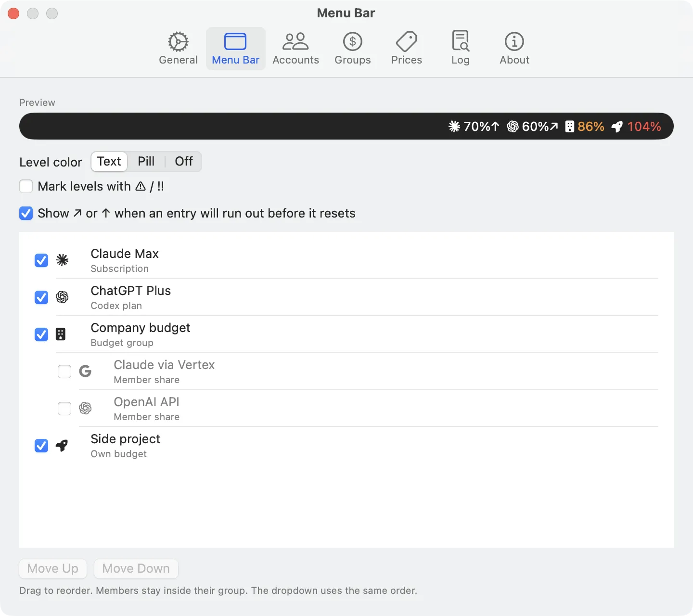Enable the Claude via Vertex member
The width and height of the screenshot is (693, 616).
(x=64, y=372)
